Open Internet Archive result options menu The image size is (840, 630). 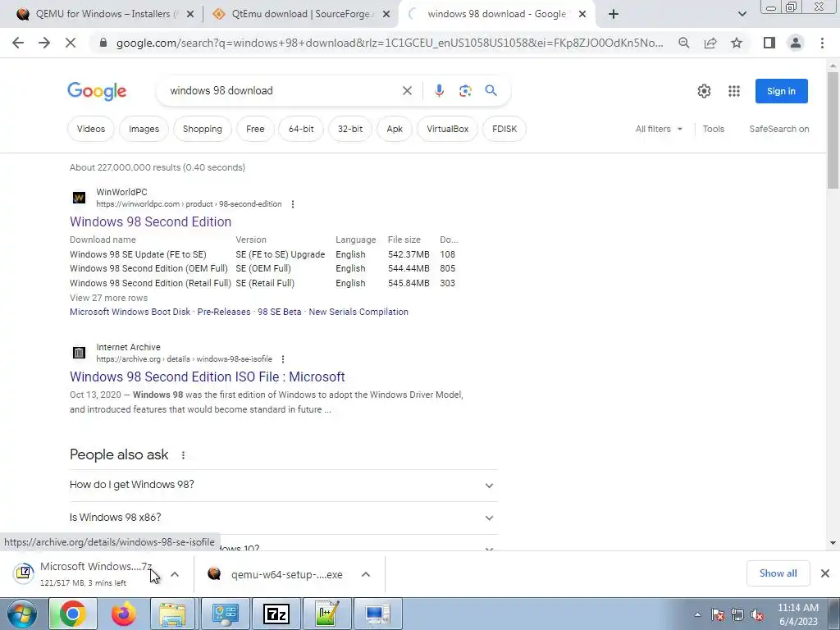point(283,359)
